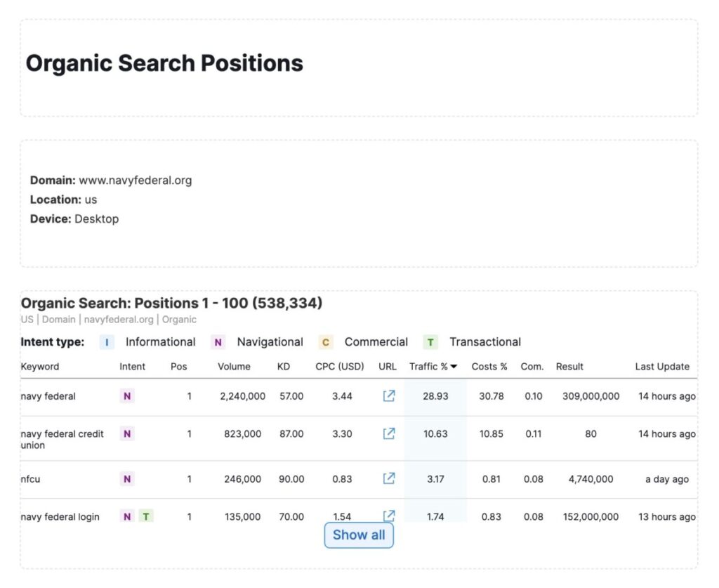Click the Result column header
The image size is (719, 588).
click(569, 367)
